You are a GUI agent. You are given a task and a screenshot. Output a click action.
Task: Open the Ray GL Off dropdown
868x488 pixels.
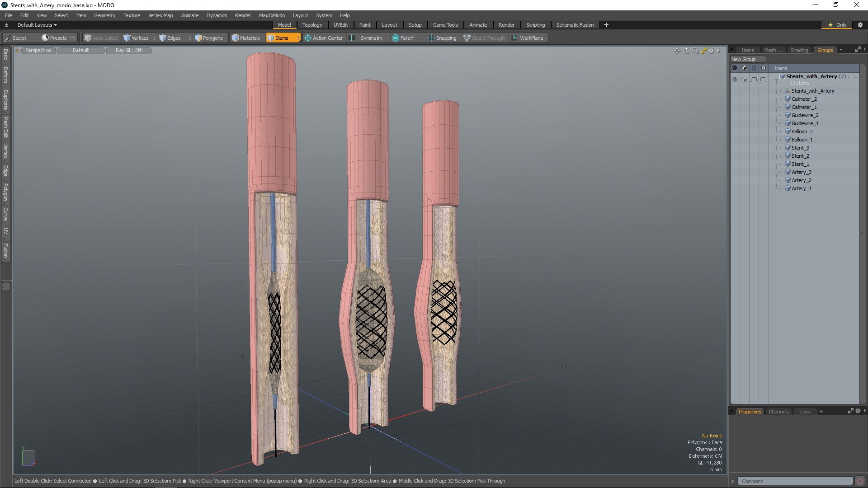128,51
